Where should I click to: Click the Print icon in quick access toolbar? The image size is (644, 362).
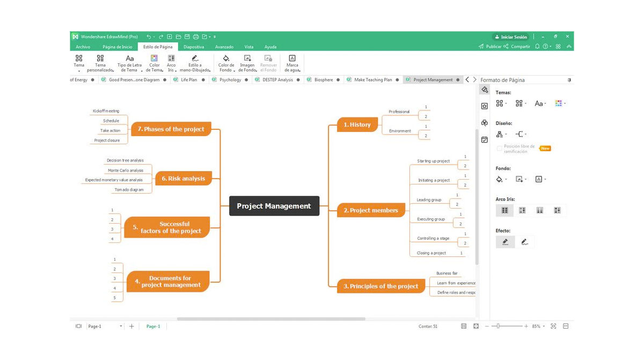tap(196, 37)
